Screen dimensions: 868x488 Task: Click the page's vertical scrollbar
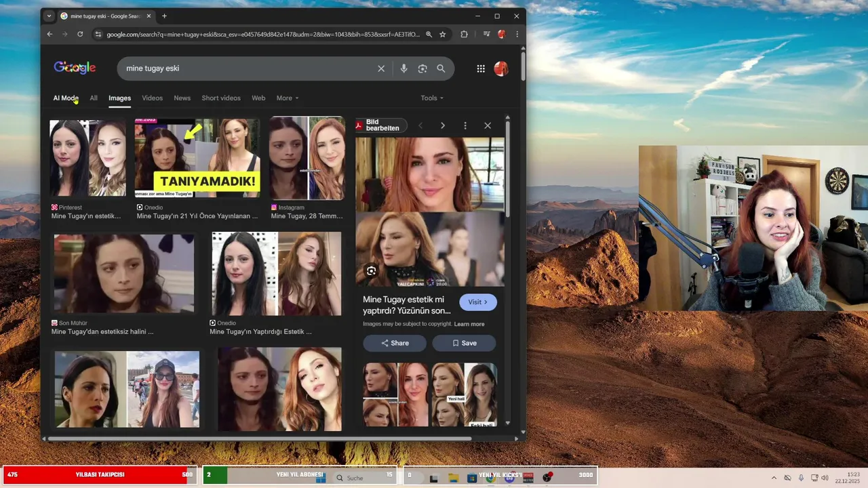523,68
